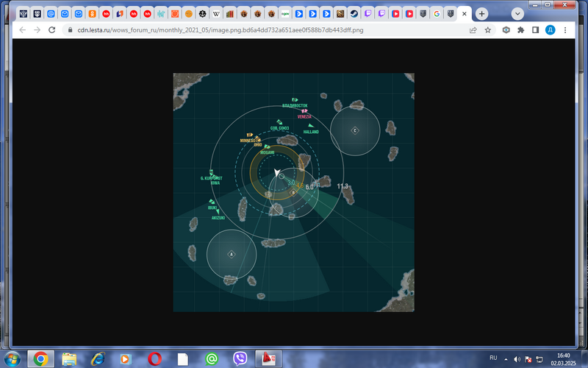Open Viber from the taskbar

(x=240, y=359)
